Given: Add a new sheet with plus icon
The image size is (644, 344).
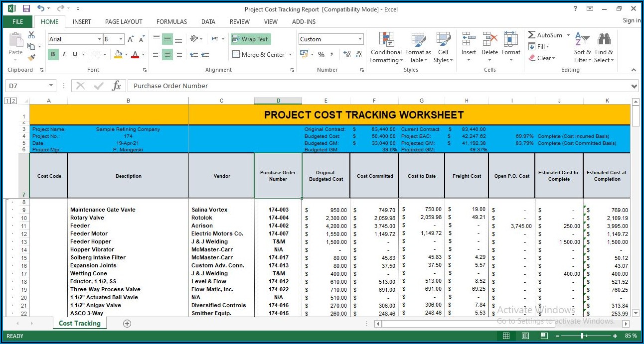Looking at the screenshot, I should pyautogui.click(x=127, y=324).
